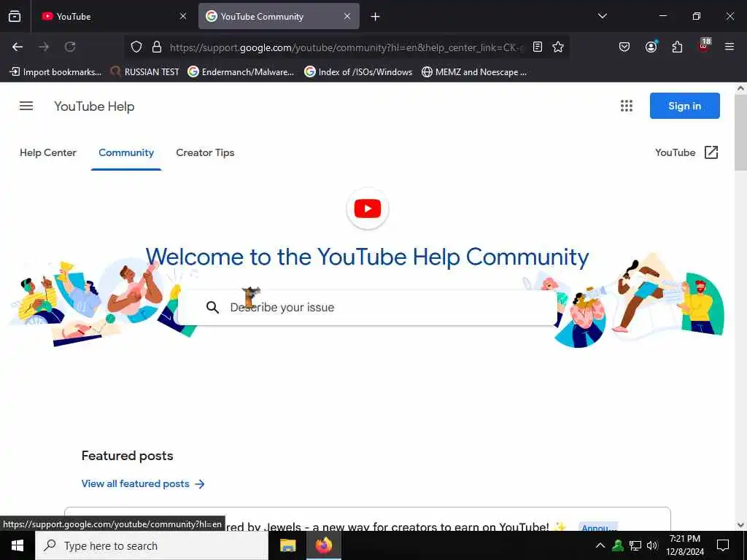Open the hamburger main menu in YouTube Help
The width and height of the screenshot is (747, 560).
(26, 106)
